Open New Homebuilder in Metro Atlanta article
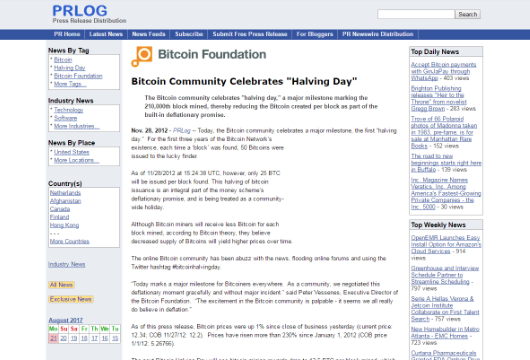Screen dimensions: 530x360 [445, 333]
